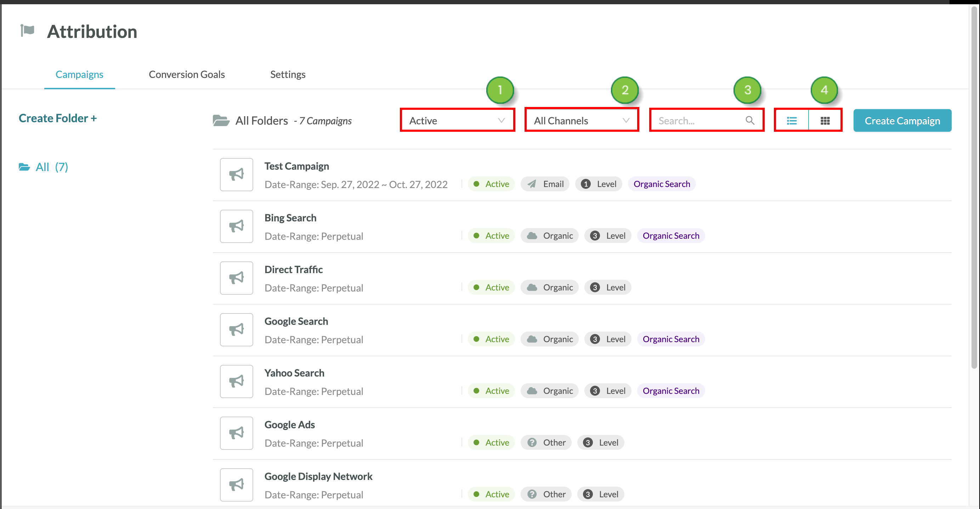
Task: Click Bing Search megaphone thumbnail
Action: point(236,226)
